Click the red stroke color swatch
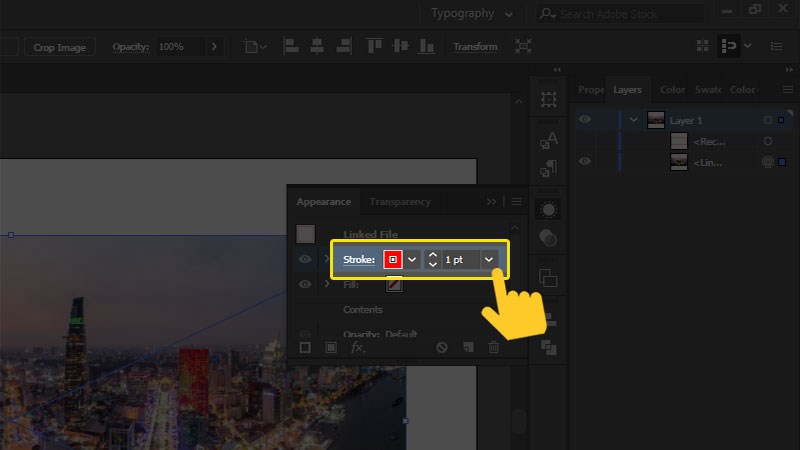Viewport: 800px width, 450px height. coord(393,259)
